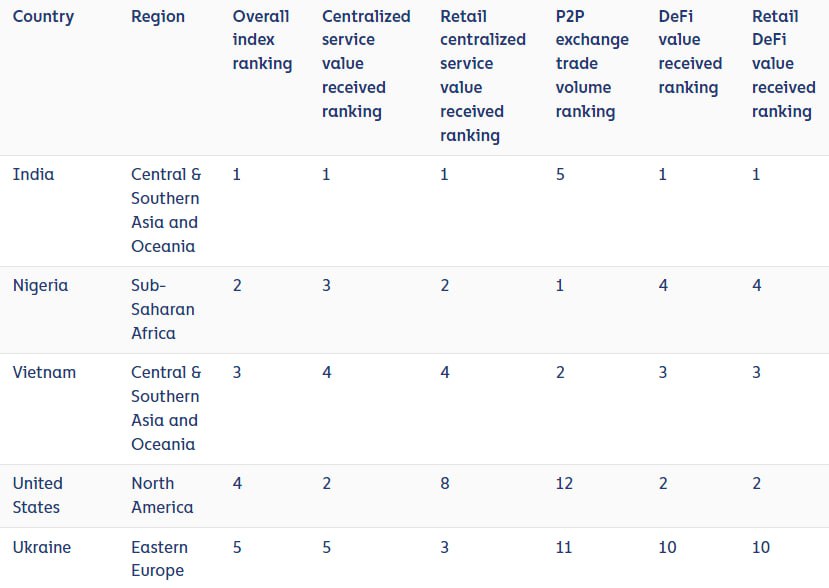Click United States P2P ranking value 12

(x=565, y=484)
